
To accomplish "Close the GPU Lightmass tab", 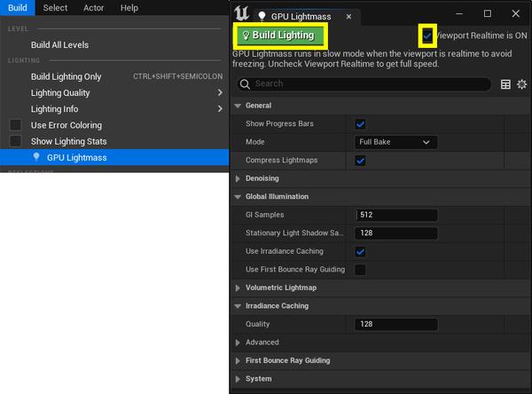I will click(348, 16).
